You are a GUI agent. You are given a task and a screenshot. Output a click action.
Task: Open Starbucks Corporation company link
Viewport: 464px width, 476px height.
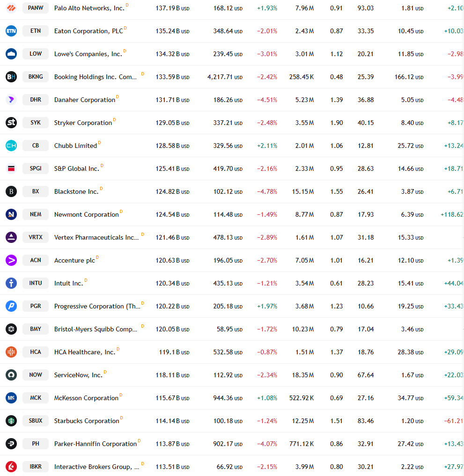(x=87, y=421)
